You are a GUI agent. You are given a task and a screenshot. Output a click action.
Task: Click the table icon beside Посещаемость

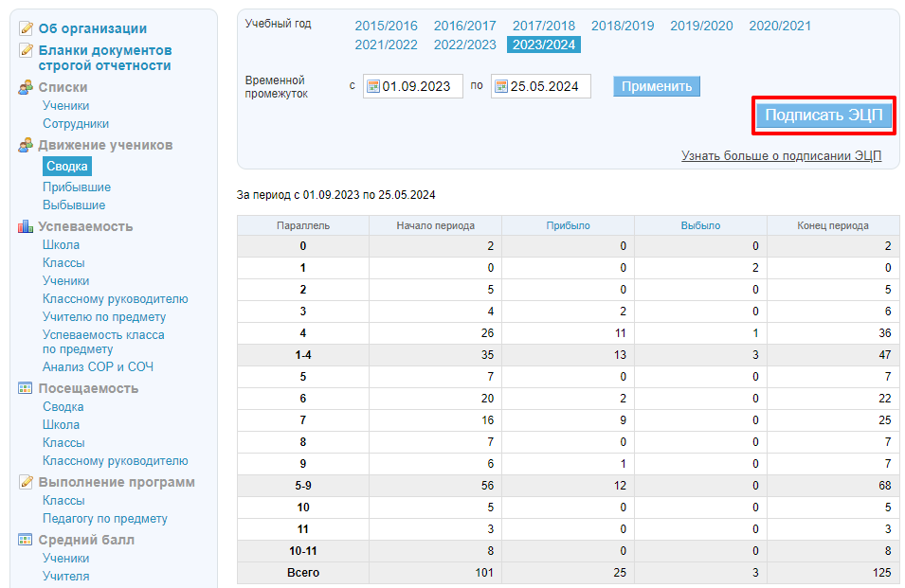coord(27,389)
